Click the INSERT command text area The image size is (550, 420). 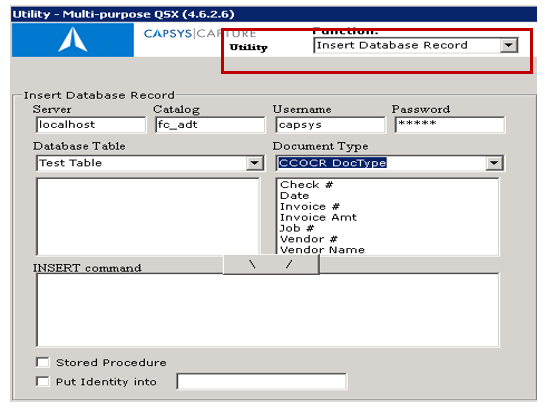[x=268, y=310]
